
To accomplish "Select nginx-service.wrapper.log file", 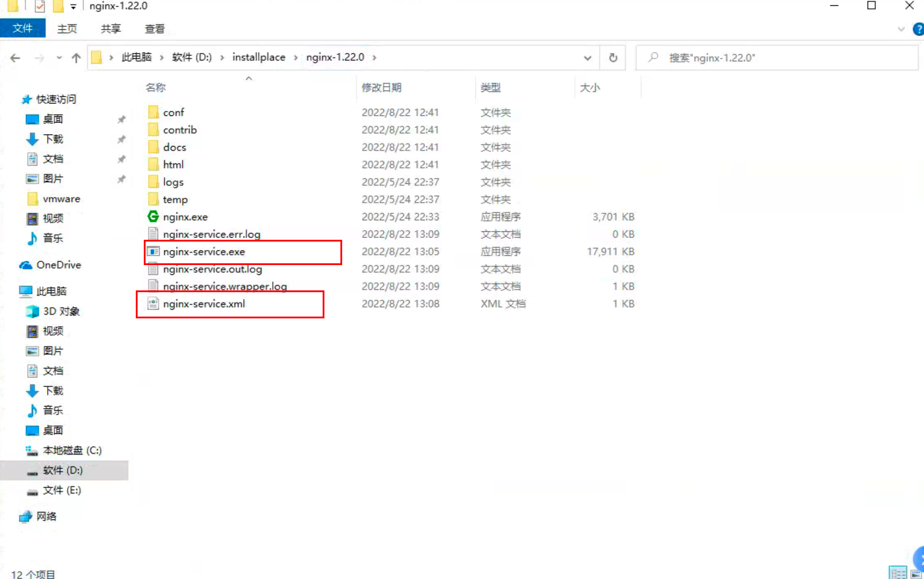I will [x=225, y=286].
